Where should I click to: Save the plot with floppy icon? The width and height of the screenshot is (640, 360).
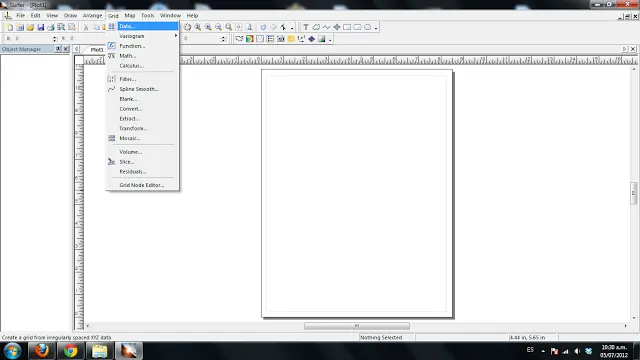pyautogui.click(x=40, y=27)
